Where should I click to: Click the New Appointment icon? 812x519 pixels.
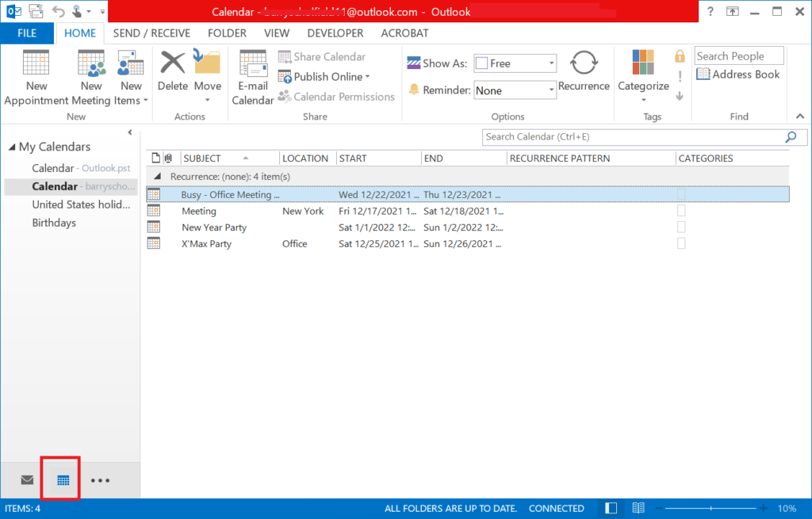(x=36, y=63)
